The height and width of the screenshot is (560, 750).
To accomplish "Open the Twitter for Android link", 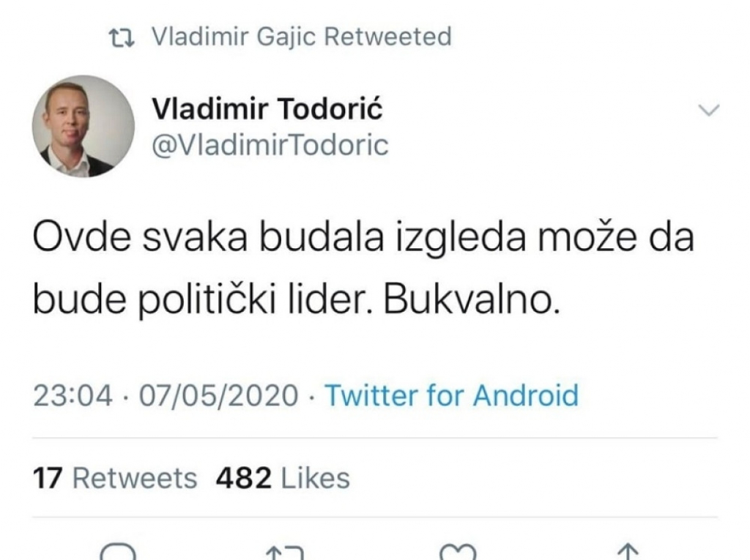I will [x=453, y=395].
